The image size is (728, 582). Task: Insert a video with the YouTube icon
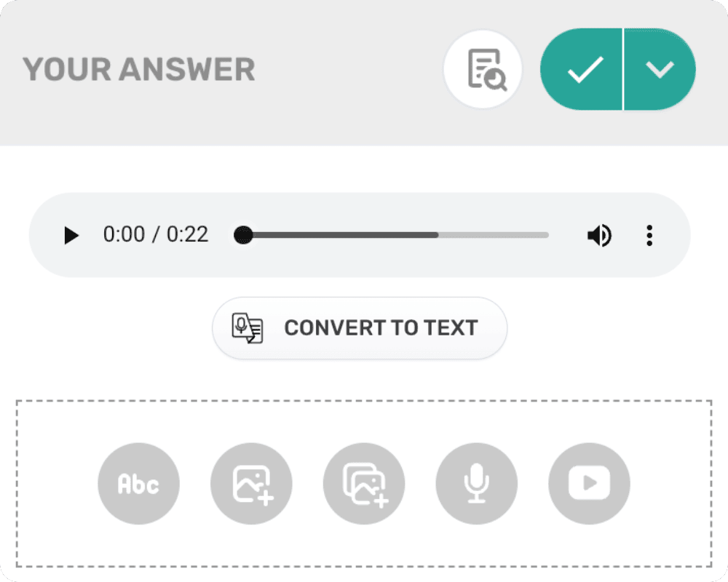(589, 484)
